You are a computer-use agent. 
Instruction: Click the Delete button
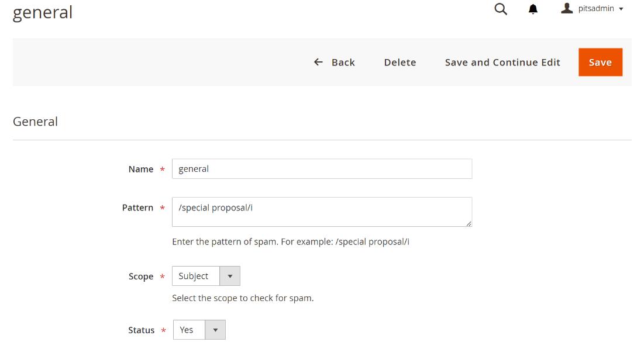pos(400,62)
